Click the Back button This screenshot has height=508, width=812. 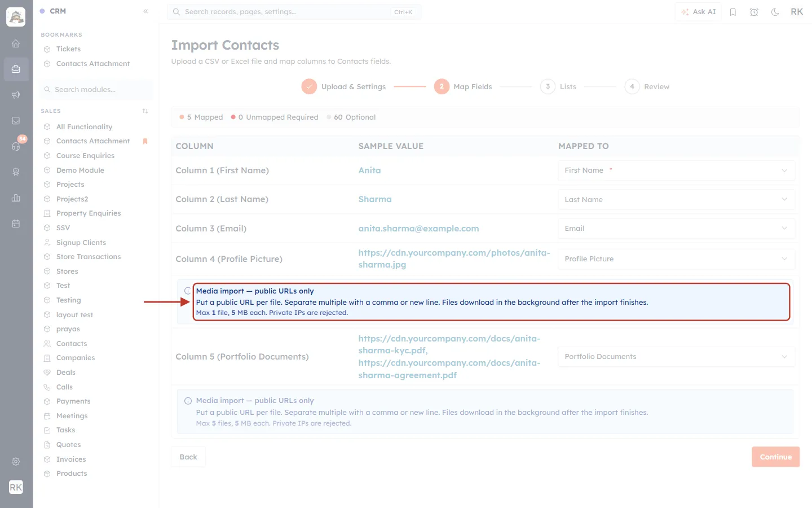point(188,457)
